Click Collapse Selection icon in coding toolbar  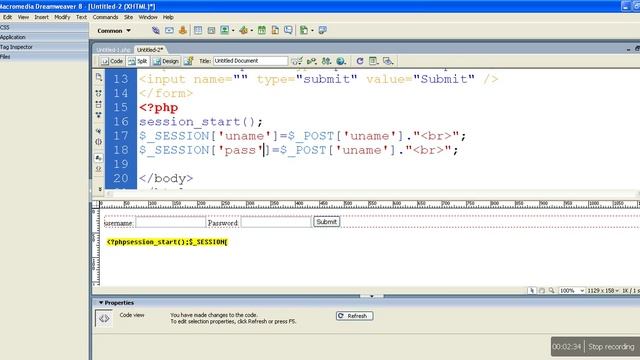pos(98,104)
